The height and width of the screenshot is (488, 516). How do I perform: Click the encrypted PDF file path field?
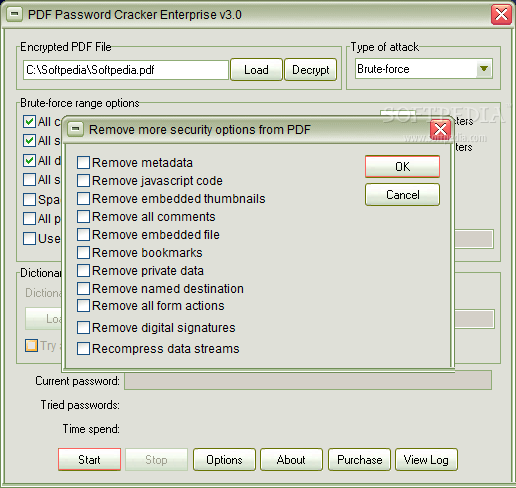126,70
